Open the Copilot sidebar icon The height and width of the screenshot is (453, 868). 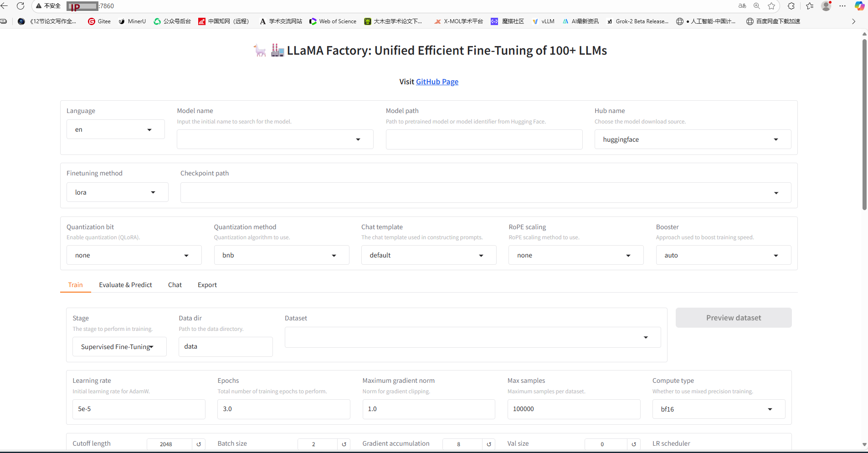point(859,6)
